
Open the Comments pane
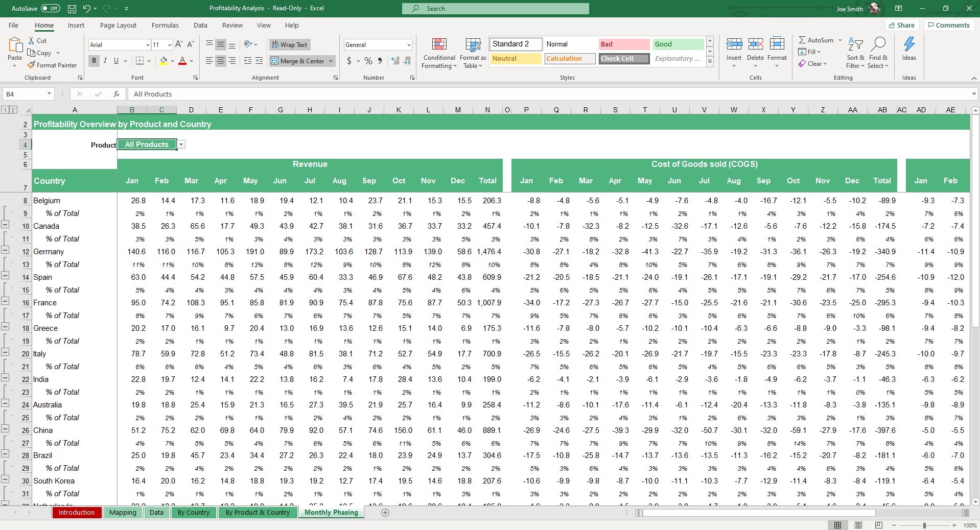coord(949,26)
